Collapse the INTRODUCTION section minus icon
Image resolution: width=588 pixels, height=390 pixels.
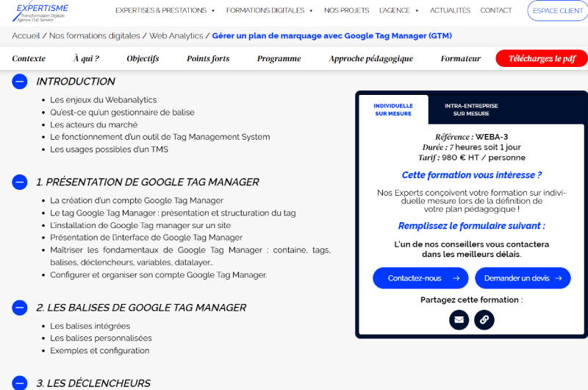[20, 82]
